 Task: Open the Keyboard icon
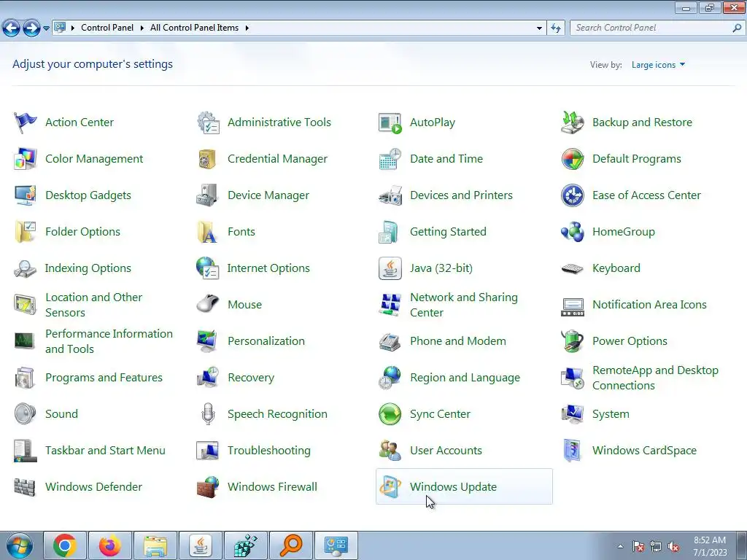coord(572,268)
